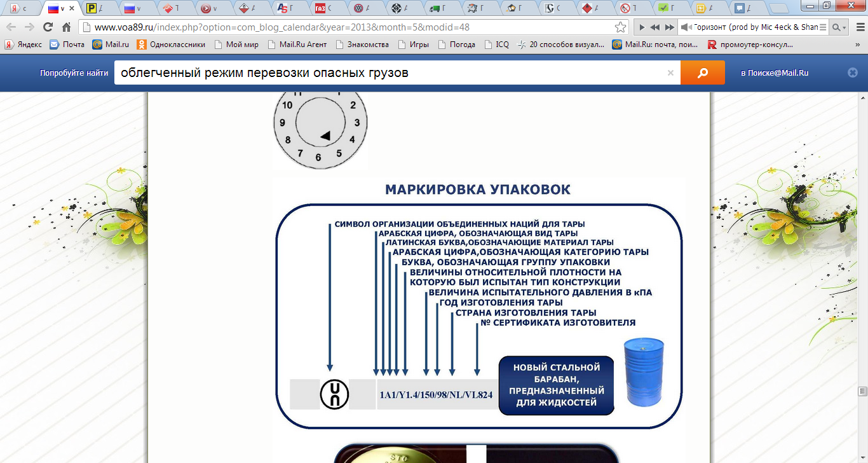The height and width of the screenshot is (463, 868).
Task: Play the track in the music extension
Action: point(642,27)
